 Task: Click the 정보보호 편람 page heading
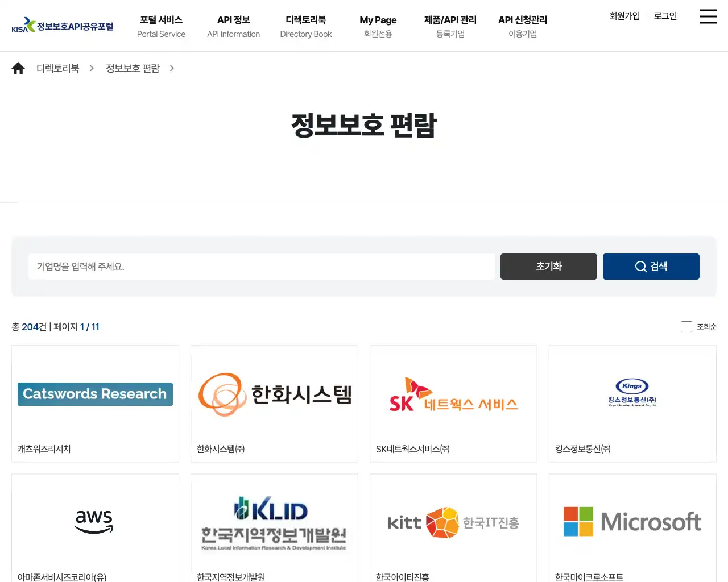[x=364, y=126]
